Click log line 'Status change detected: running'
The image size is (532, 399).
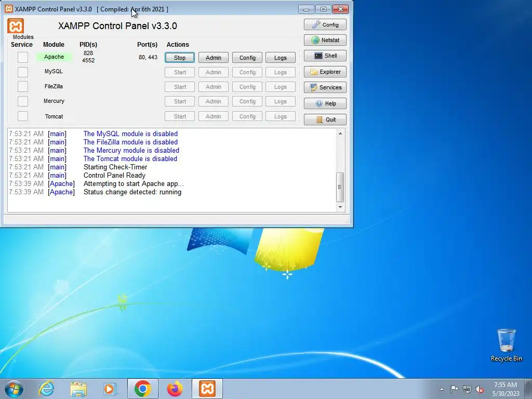click(x=132, y=192)
